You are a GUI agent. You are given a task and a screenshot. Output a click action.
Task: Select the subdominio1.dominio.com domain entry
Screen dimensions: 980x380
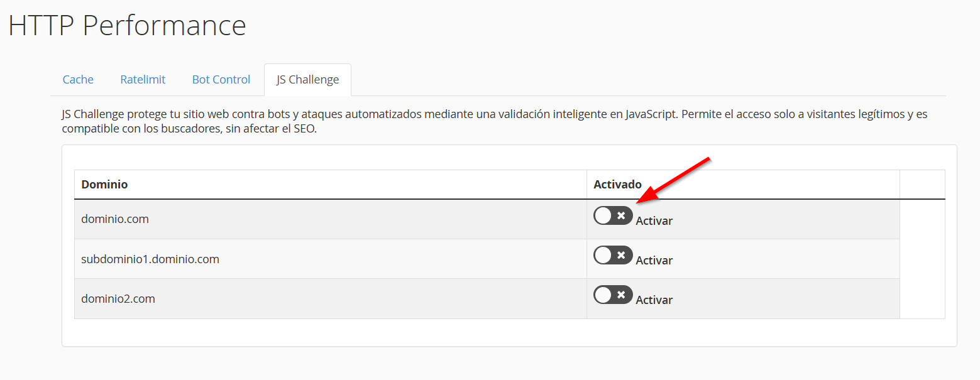(150, 259)
